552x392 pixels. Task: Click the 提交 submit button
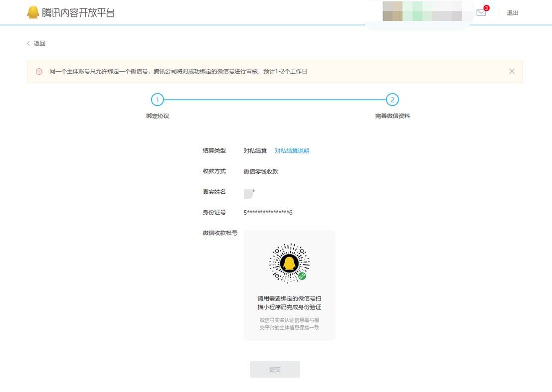pos(275,369)
